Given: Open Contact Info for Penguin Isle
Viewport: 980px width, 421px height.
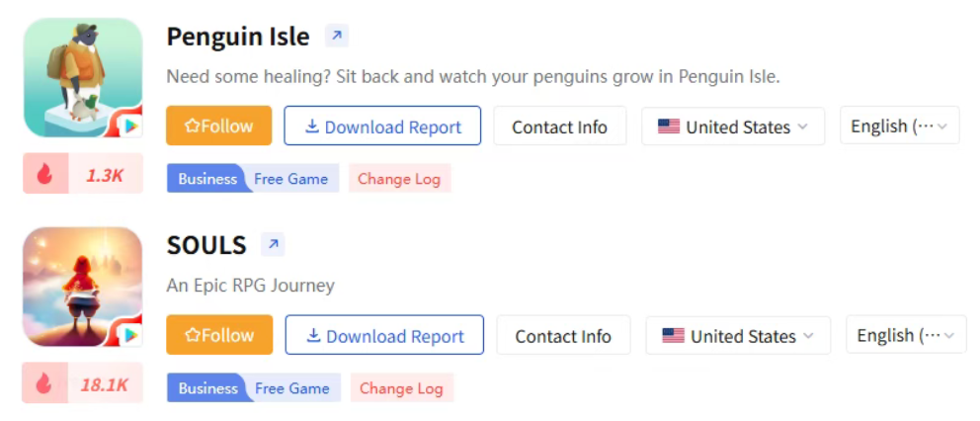Looking at the screenshot, I should click(x=560, y=126).
